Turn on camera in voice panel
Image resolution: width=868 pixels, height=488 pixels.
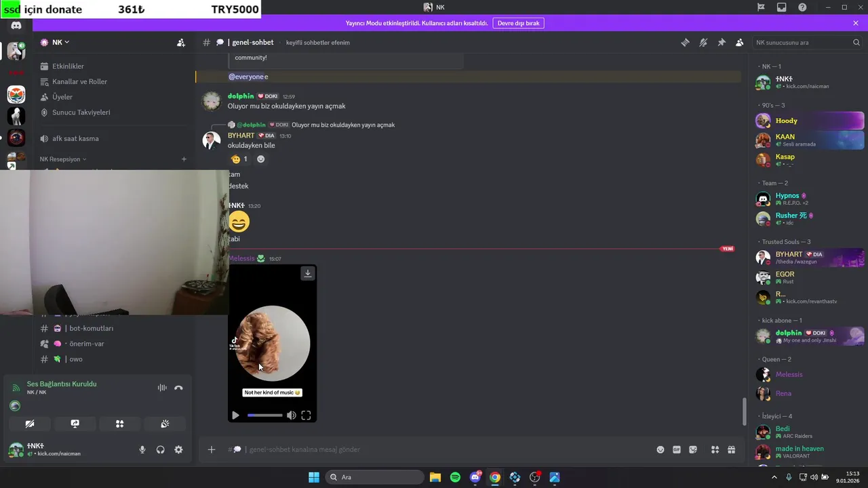(30, 424)
